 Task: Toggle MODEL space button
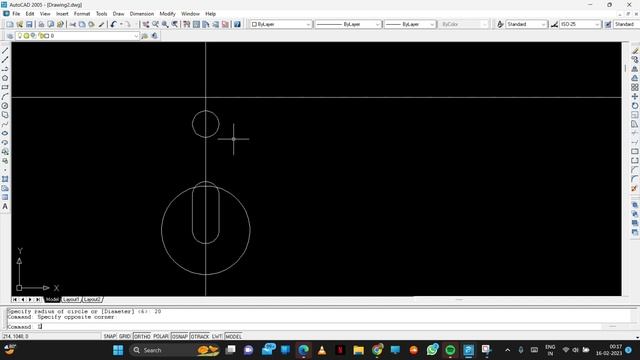(233, 336)
